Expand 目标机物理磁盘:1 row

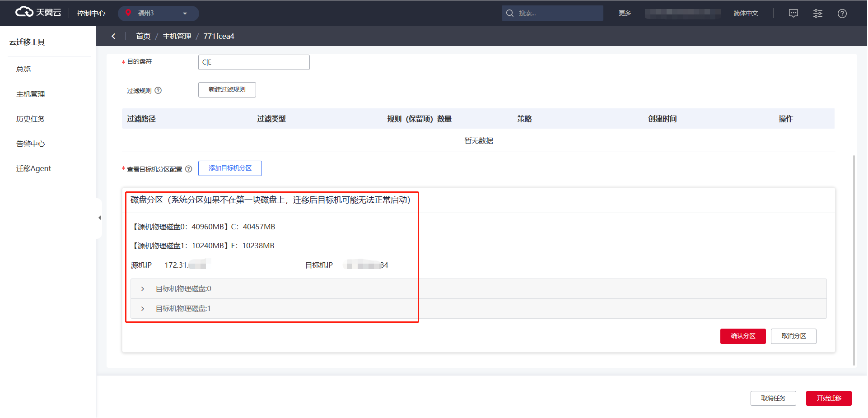[143, 309]
